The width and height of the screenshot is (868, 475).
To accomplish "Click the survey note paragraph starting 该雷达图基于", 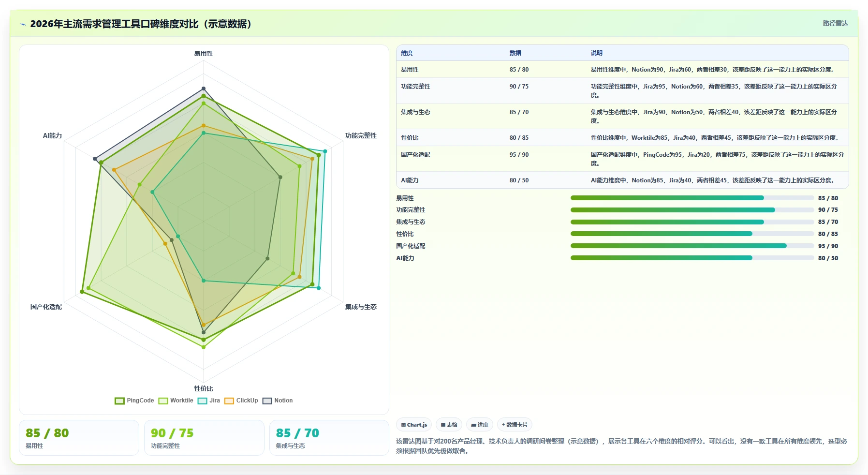I will point(622,446).
